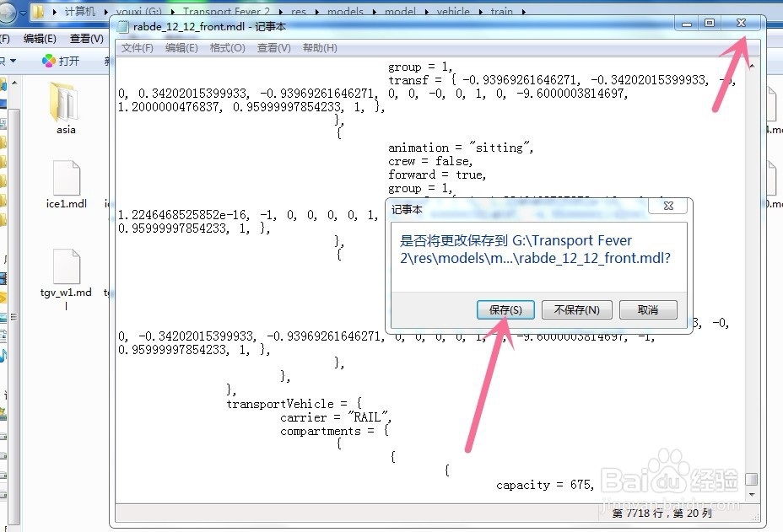The height and width of the screenshot is (532, 783).
Task: Click the text 'compartments = {'
Action: 335,431
